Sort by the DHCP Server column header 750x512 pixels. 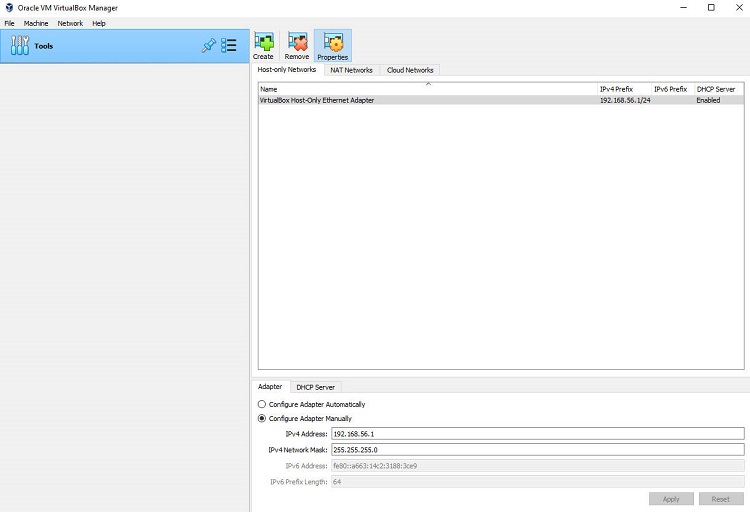(719, 89)
